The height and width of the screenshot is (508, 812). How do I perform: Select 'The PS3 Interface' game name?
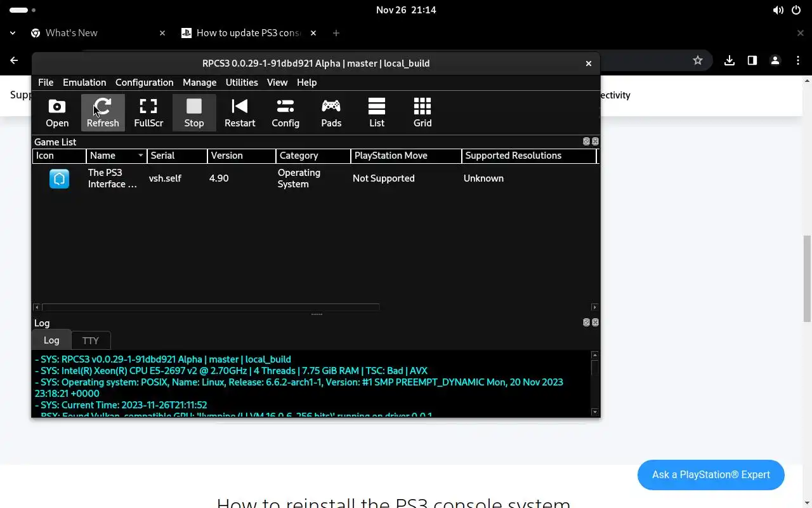pyautogui.click(x=112, y=178)
